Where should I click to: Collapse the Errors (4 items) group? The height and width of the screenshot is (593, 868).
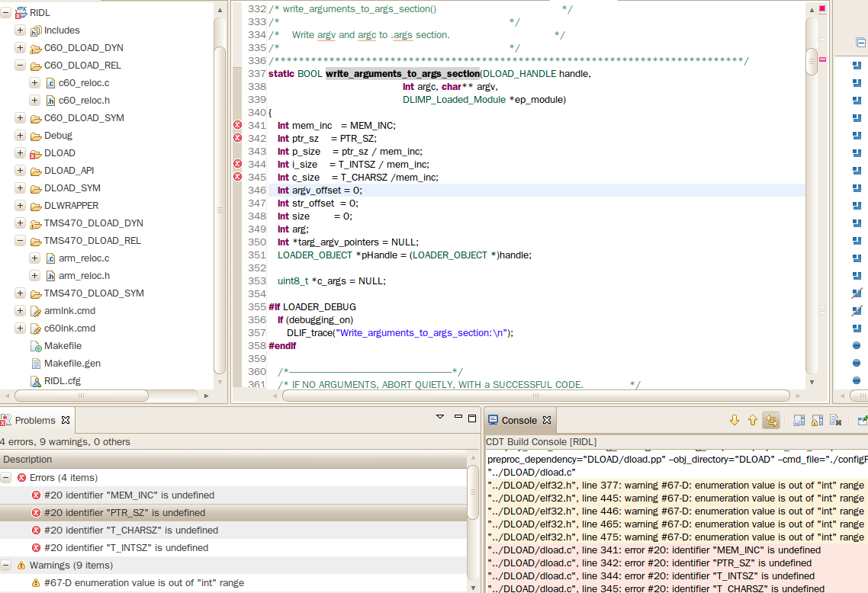tap(6, 478)
